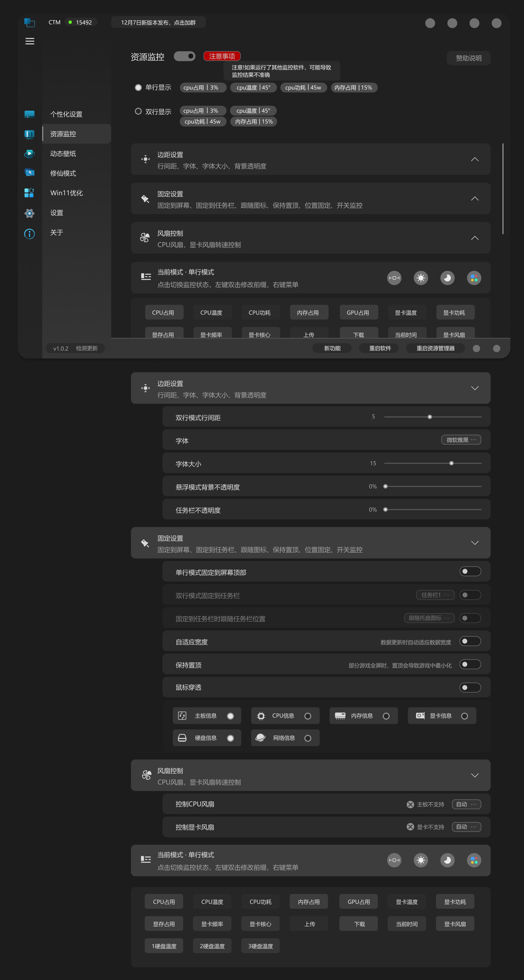Open the 微软雅黑 font dropdown
The height and width of the screenshot is (980, 524).
click(x=461, y=440)
